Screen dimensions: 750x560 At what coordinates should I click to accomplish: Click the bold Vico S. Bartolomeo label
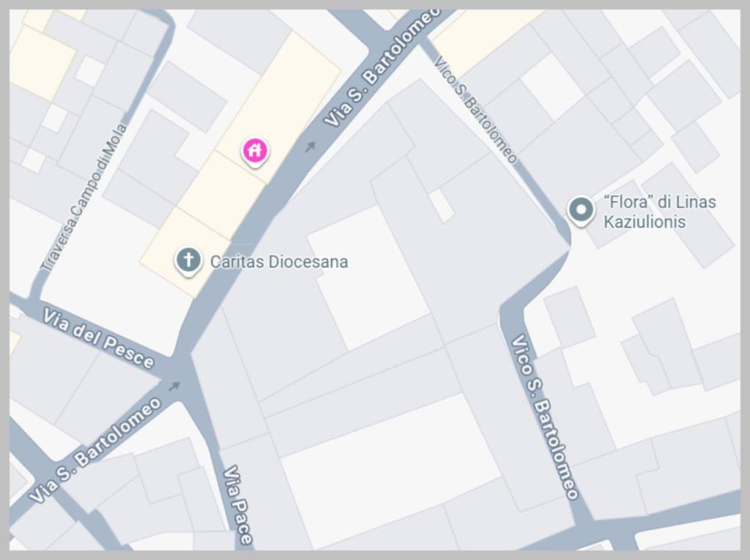(545, 417)
